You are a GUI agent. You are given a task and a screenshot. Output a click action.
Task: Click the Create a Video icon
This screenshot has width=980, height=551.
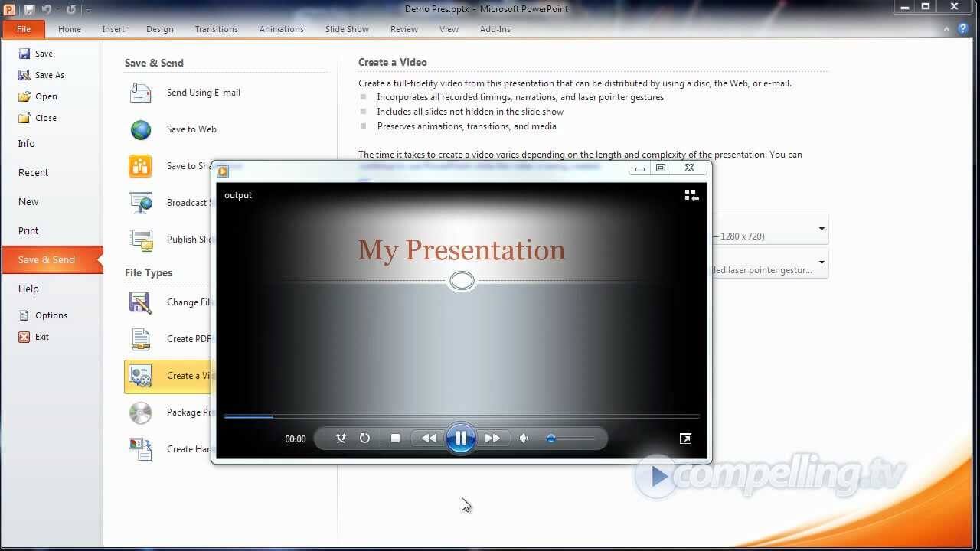point(141,376)
